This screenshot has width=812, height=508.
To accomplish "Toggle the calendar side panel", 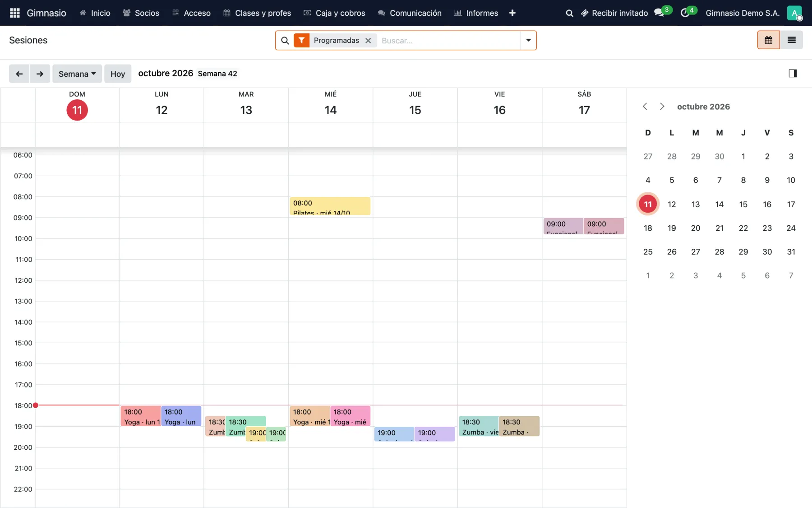I will [x=793, y=74].
